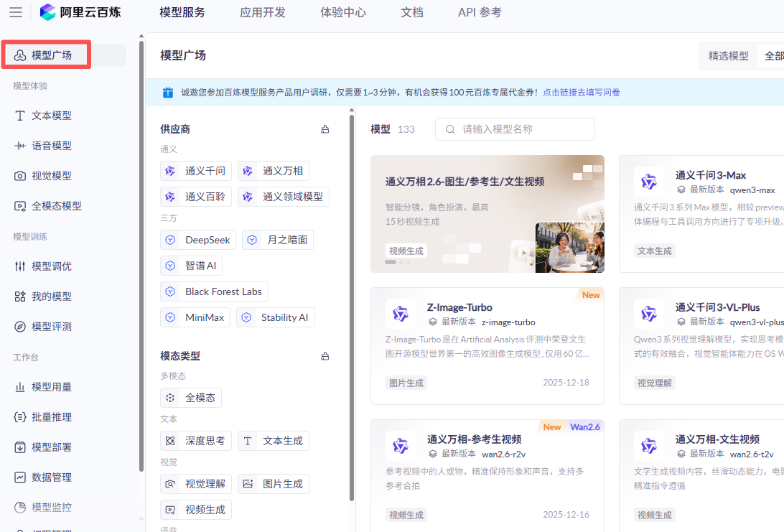Click the 数据管理 chart icon
Viewport: 784px width, 532px height.
point(20,477)
